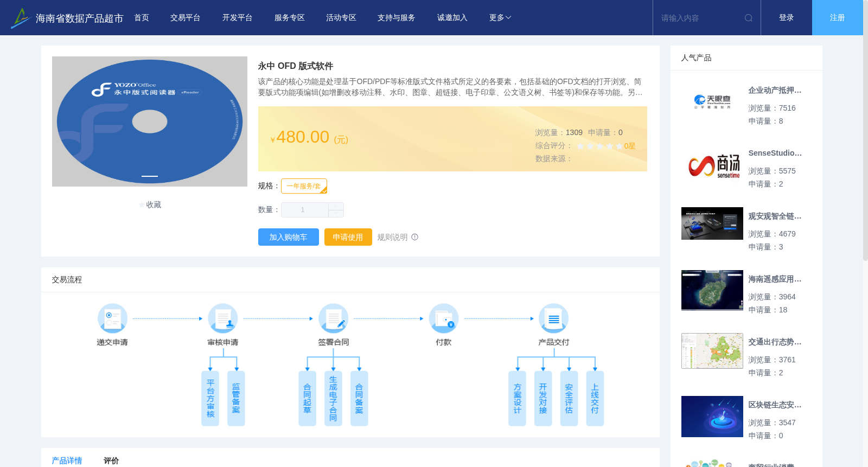Click the search magnifier icon
868x467 pixels.
click(x=749, y=18)
